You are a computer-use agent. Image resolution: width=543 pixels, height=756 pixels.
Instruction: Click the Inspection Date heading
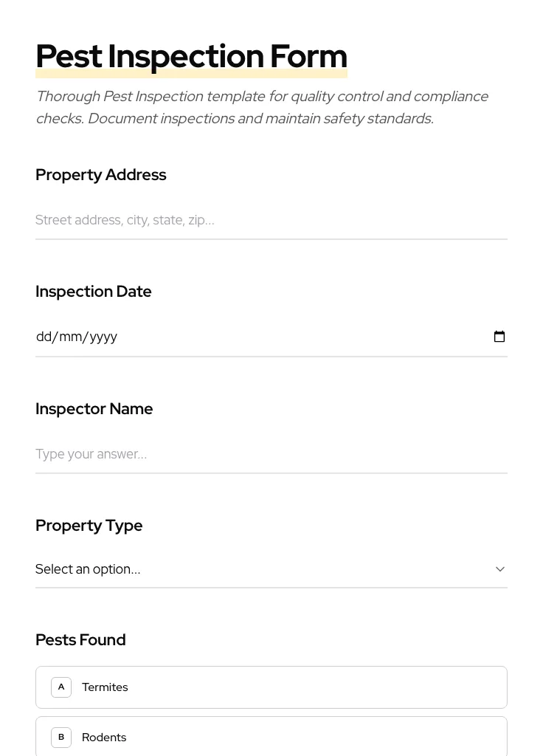click(x=93, y=291)
